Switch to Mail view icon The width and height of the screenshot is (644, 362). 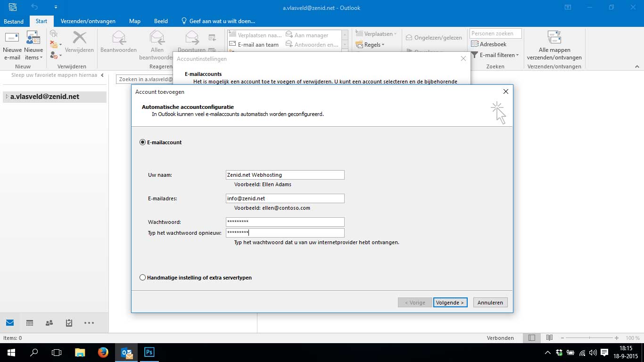(10, 323)
